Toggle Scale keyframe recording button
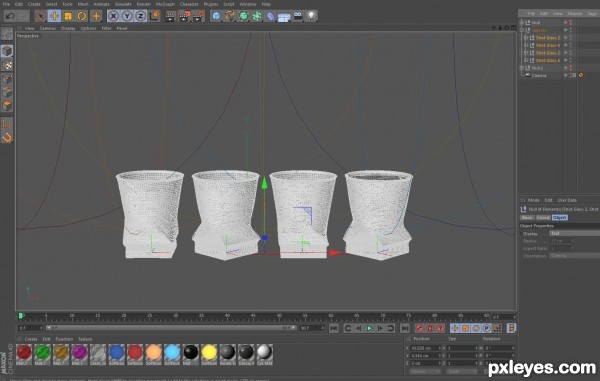Screen dimensions: 600x381 point(465,328)
